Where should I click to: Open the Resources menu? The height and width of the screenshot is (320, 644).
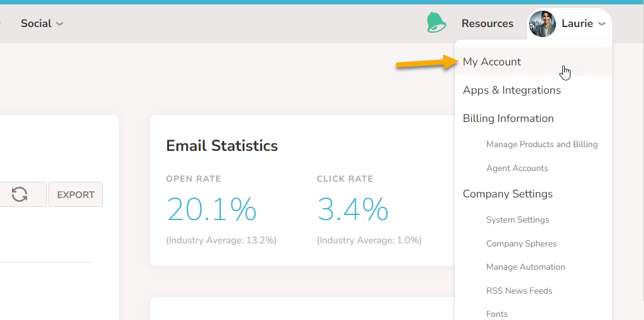[x=487, y=23]
